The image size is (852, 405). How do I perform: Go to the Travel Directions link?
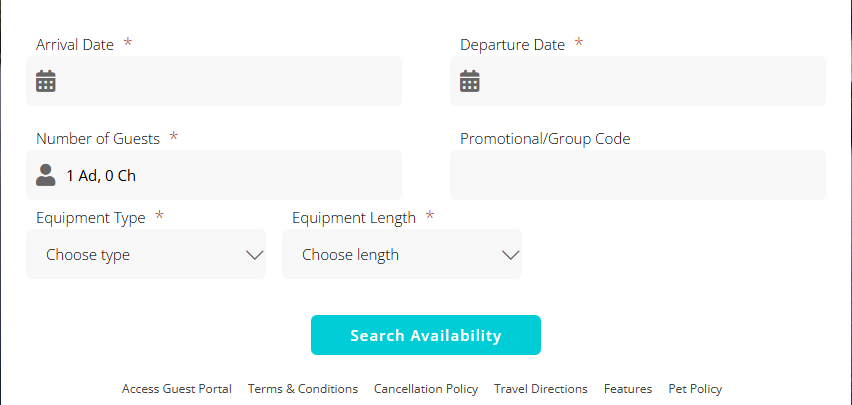pyautogui.click(x=541, y=389)
